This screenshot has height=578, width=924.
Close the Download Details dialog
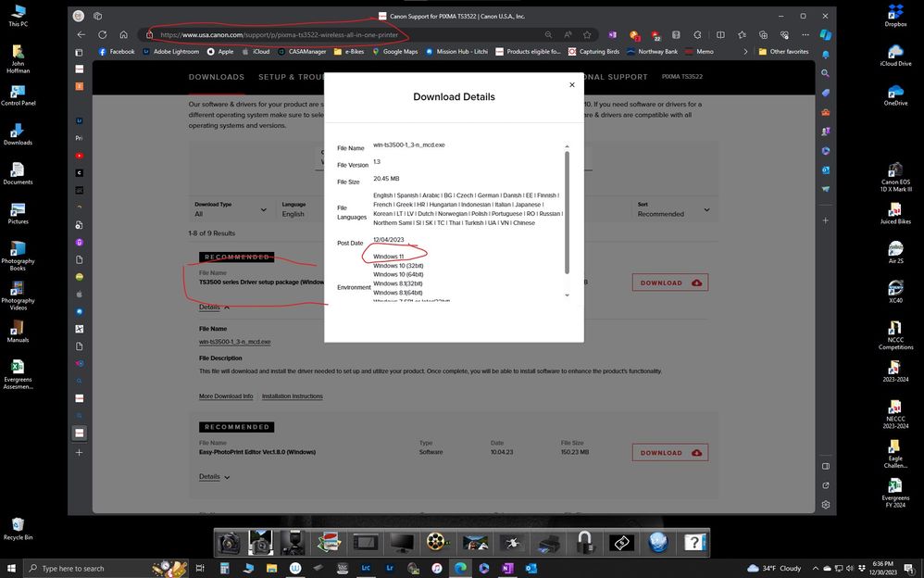click(571, 85)
